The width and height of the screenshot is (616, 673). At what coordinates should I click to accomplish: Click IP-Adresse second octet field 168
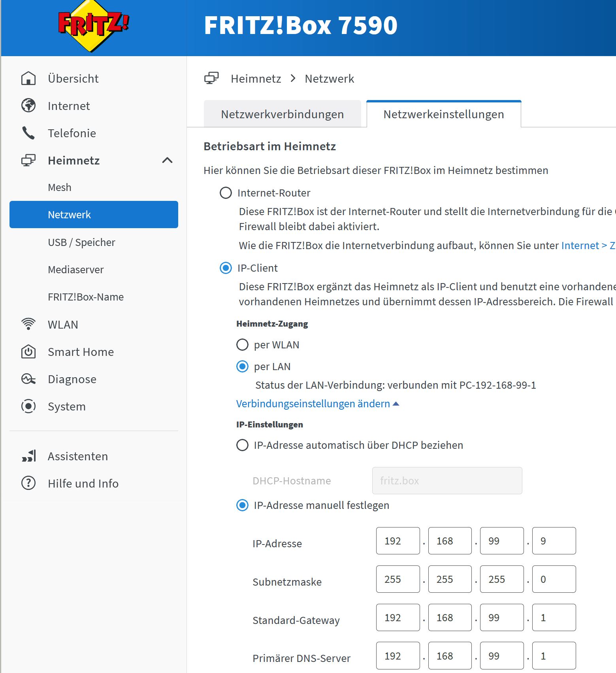click(450, 541)
